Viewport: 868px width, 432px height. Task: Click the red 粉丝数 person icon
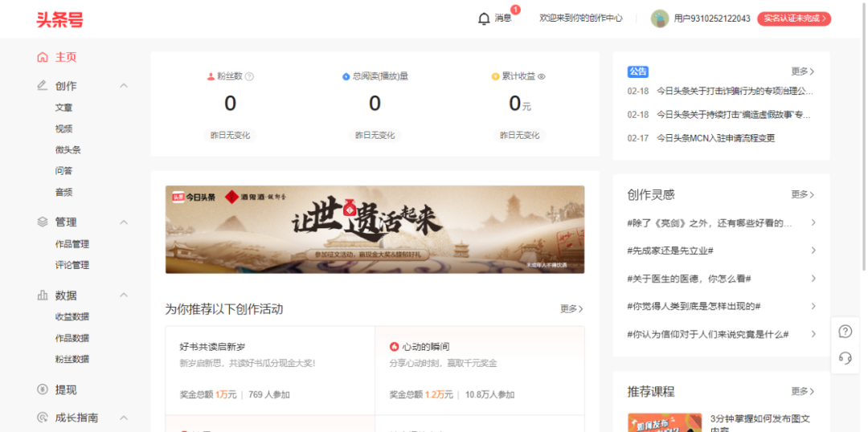(x=211, y=77)
